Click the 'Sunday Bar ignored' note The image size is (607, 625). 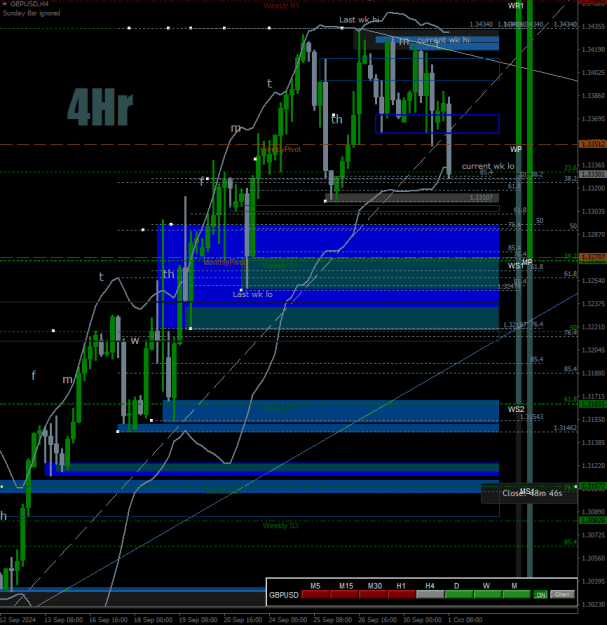pyautogui.click(x=31, y=13)
